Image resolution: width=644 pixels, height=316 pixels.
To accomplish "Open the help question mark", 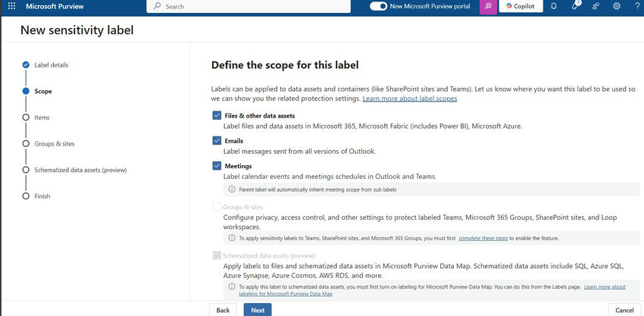I will coord(636,6).
